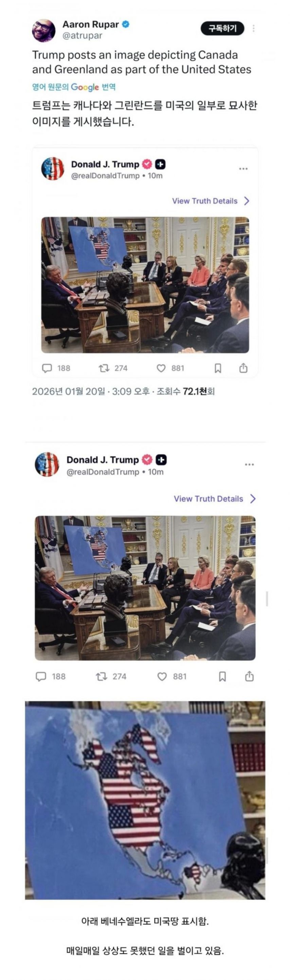
Task: Open more options on first Truth post
Action: point(243,169)
